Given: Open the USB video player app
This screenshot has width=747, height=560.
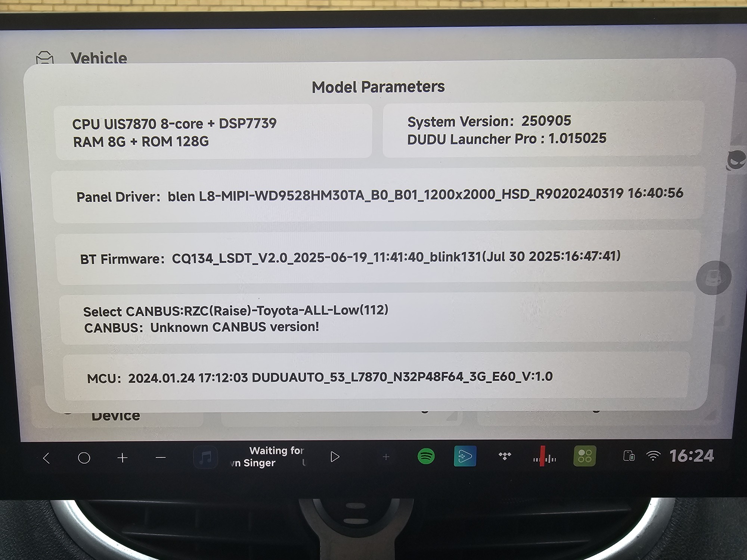Looking at the screenshot, I should [x=465, y=456].
